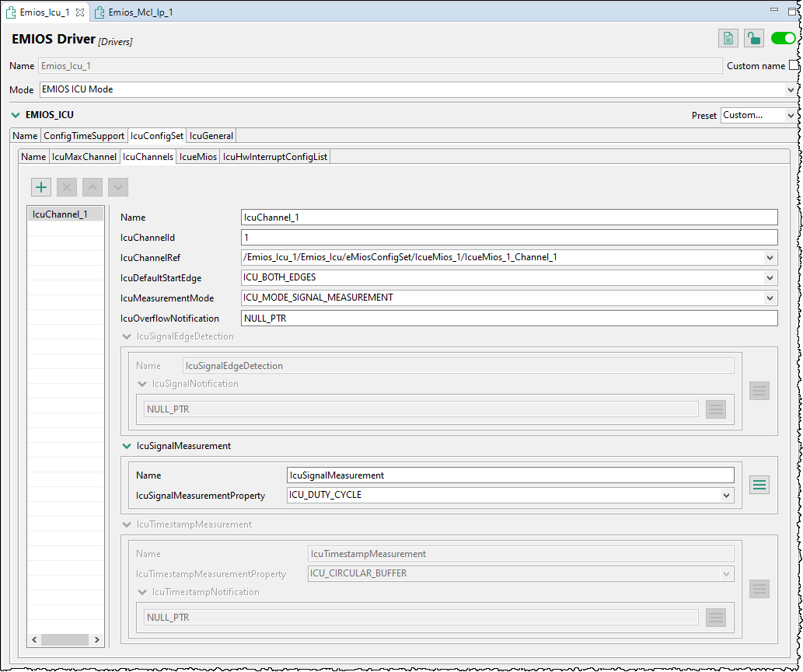Open the Mode dropdown showing EMIOS ICU Mode

(x=417, y=89)
